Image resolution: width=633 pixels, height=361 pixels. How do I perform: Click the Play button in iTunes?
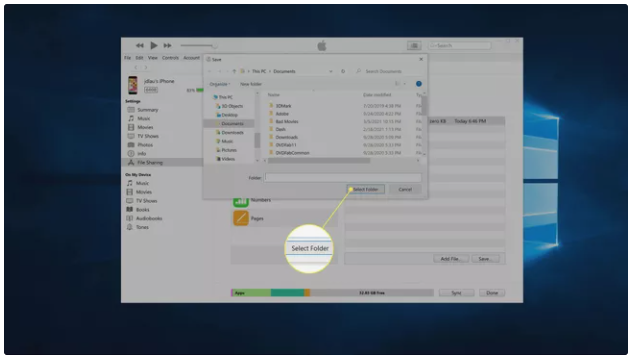[x=154, y=46]
